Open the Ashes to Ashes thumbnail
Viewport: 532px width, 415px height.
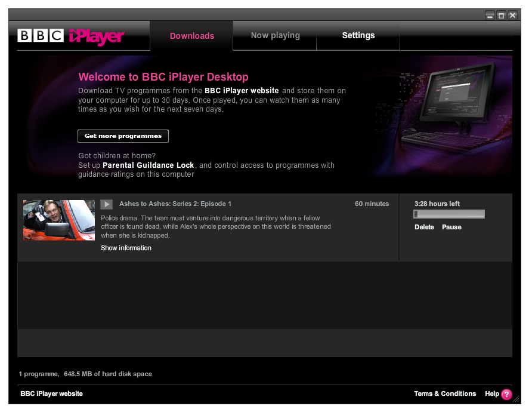(59, 220)
